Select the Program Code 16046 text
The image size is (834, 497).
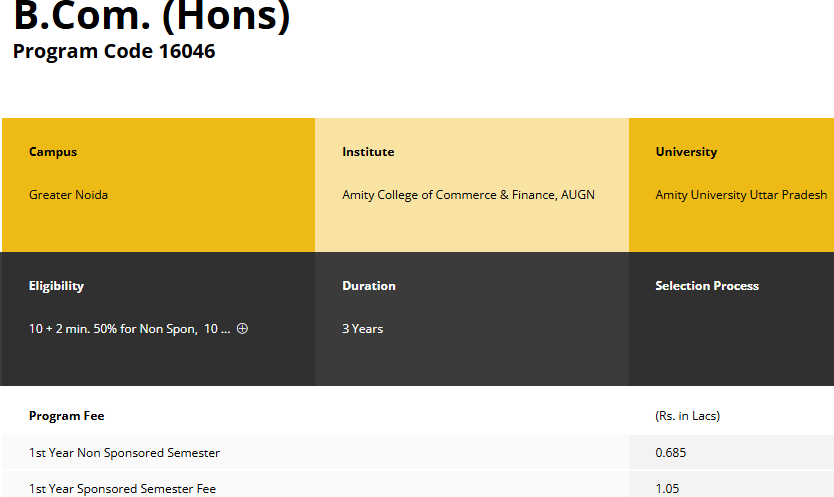point(114,51)
